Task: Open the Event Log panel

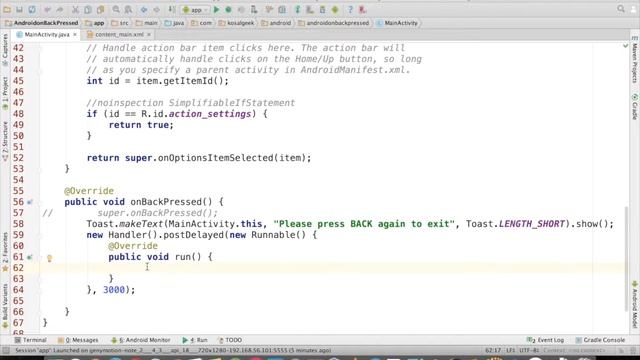Action: pos(545,340)
